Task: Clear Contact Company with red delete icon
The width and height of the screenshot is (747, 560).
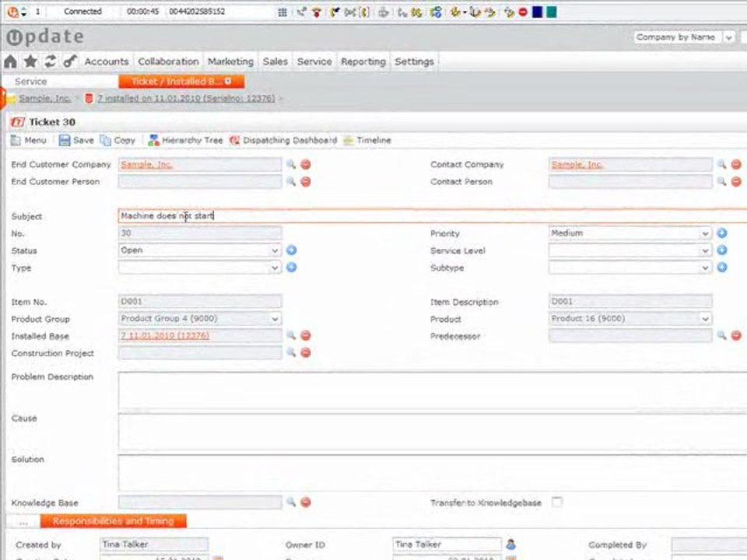Action: click(x=736, y=165)
